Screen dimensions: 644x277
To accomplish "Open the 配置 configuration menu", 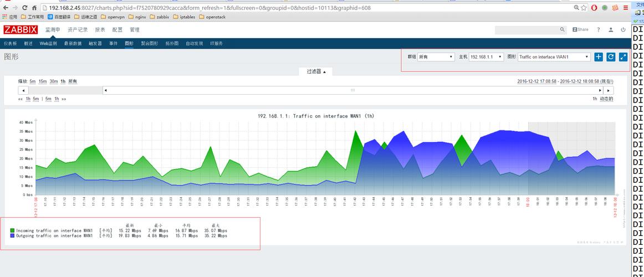I will coord(117,29).
